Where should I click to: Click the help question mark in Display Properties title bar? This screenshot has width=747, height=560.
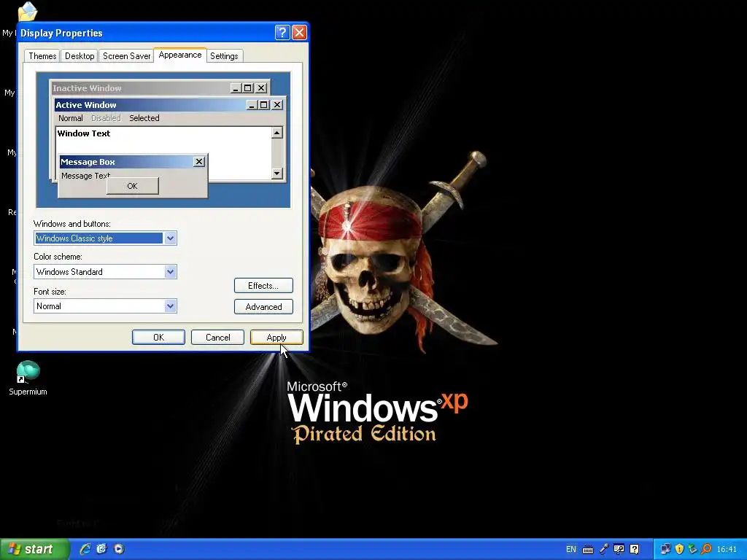pyautogui.click(x=282, y=32)
